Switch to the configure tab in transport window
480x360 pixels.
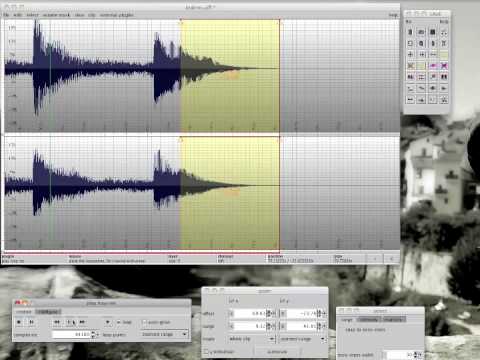pos(48,312)
